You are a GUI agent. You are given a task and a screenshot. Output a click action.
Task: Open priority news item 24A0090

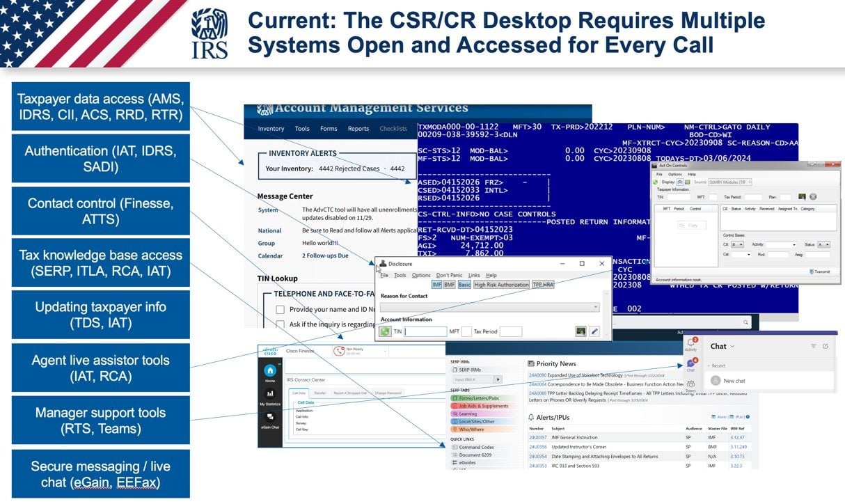(537, 375)
